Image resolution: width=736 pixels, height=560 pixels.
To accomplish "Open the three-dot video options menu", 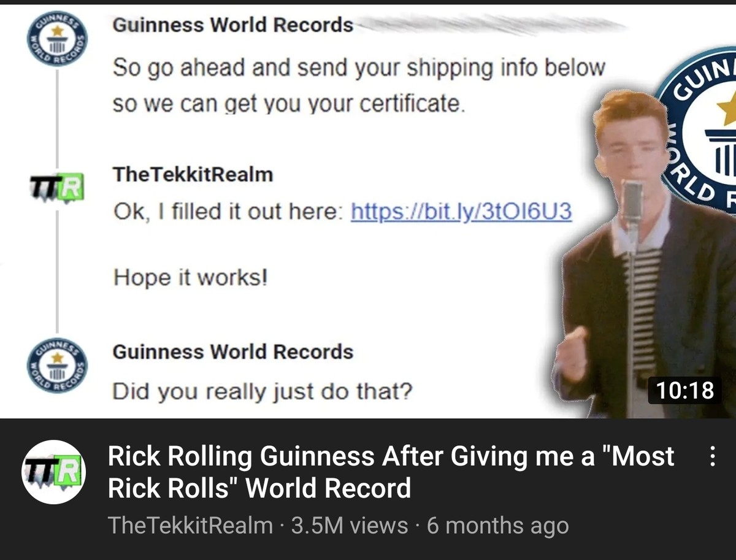I will click(712, 457).
